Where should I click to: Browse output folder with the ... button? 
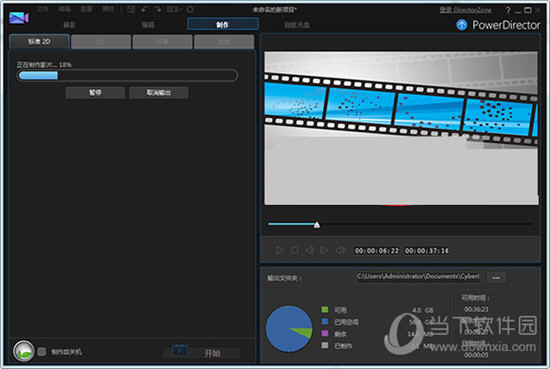pos(496,277)
